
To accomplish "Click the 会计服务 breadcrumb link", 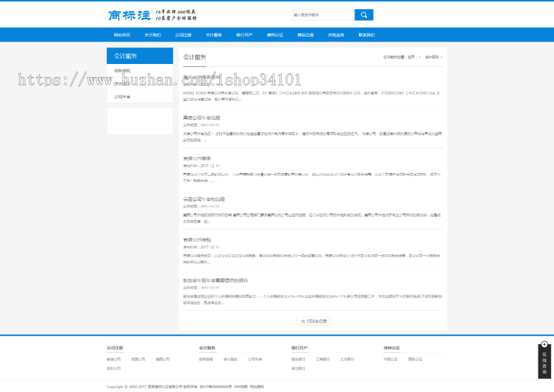I will 432,57.
